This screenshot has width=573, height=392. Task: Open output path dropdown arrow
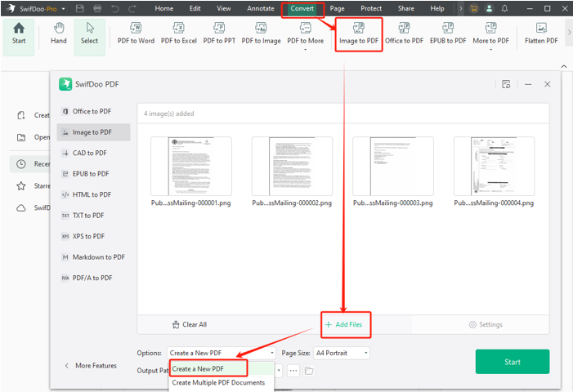click(279, 371)
